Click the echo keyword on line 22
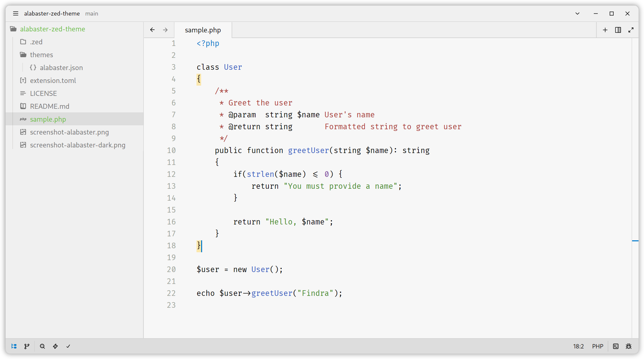The image size is (644, 359). coord(205,293)
